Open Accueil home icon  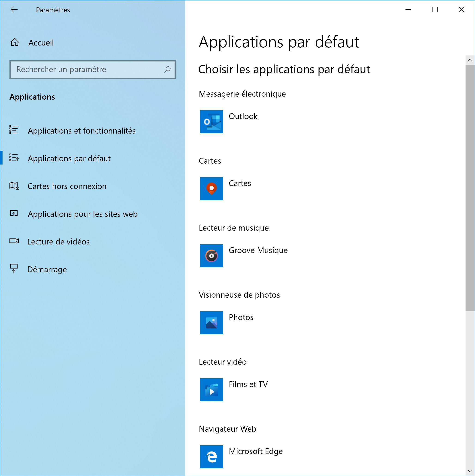15,42
